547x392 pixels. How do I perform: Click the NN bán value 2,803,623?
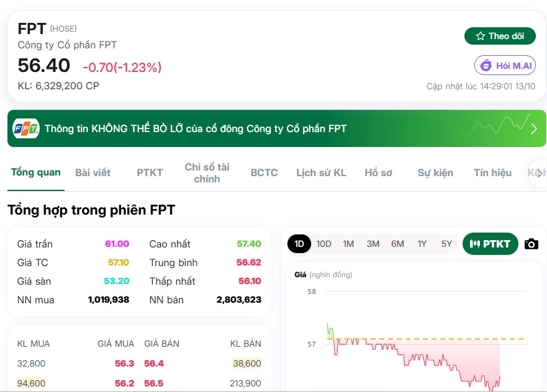(239, 300)
